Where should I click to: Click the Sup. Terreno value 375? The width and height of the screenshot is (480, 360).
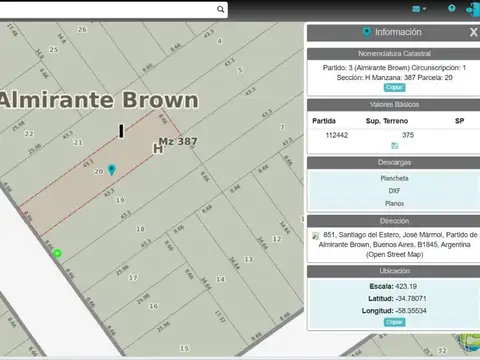tap(408, 135)
